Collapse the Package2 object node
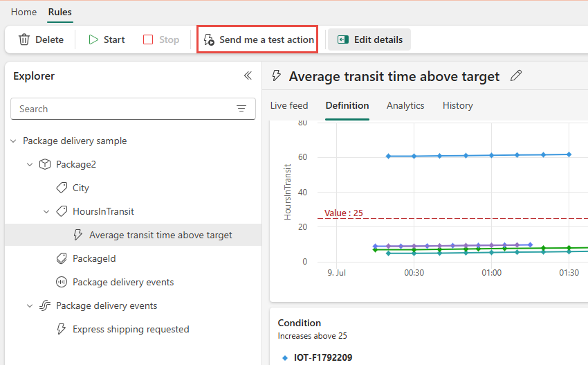 click(x=30, y=164)
